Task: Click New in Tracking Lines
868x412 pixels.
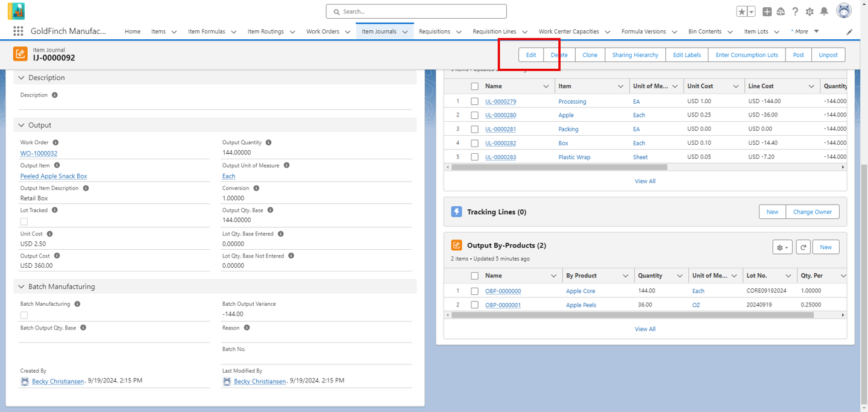Action: click(772, 212)
